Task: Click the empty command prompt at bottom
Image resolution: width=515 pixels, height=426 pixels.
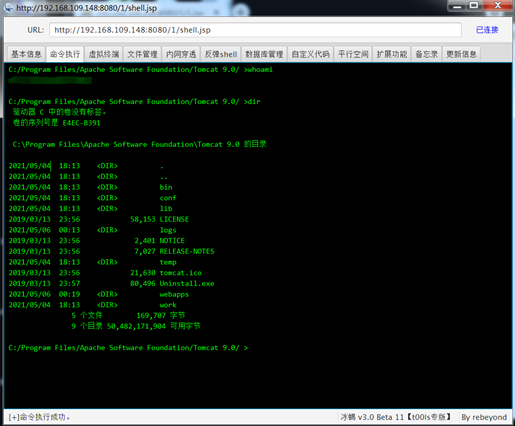Action: (128, 348)
